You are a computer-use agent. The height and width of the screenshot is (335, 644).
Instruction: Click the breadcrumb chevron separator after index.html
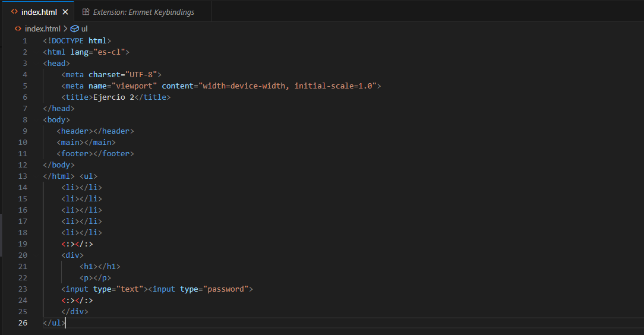65,29
